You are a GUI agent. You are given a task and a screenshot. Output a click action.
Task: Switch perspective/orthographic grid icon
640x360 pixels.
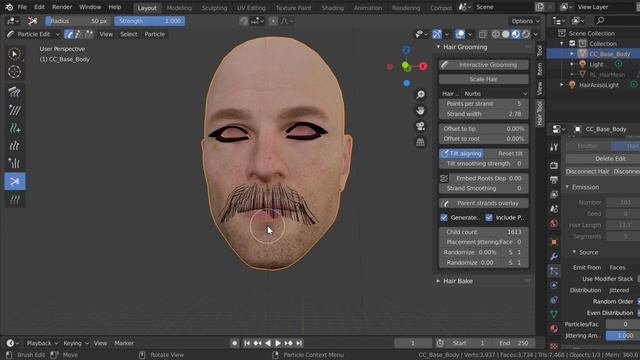tap(420, 142)
